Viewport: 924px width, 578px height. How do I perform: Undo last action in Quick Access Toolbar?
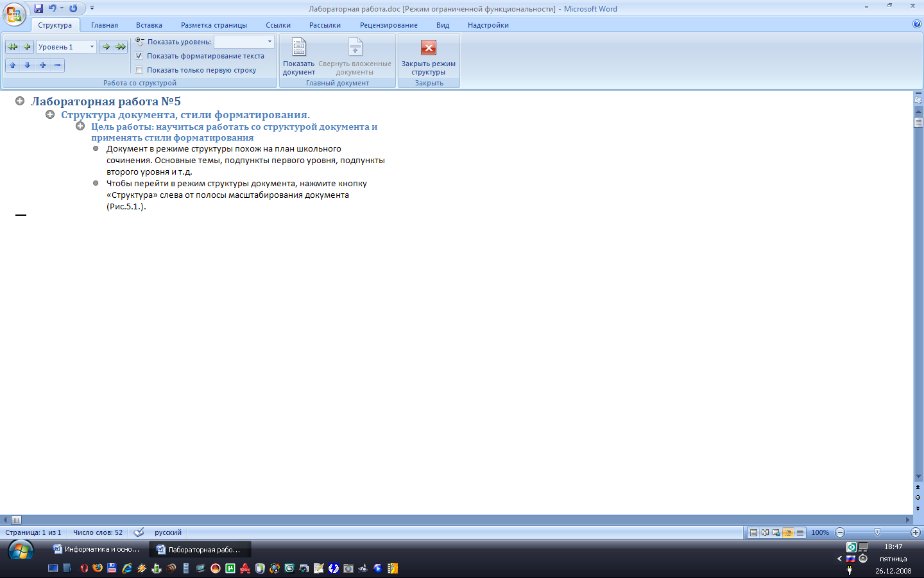click(x=52, y=8)
